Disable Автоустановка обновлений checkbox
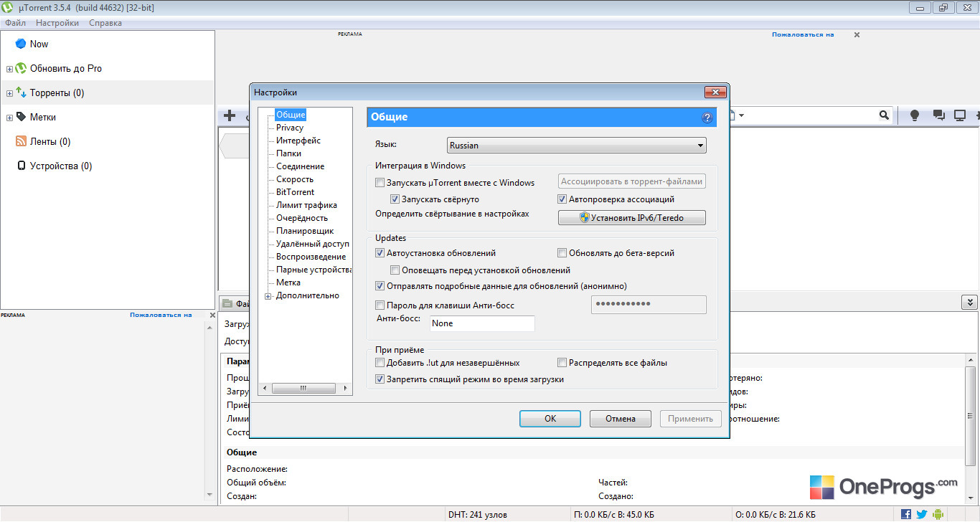The width and height of the screenshot is (980, 522). pos(380,253)
